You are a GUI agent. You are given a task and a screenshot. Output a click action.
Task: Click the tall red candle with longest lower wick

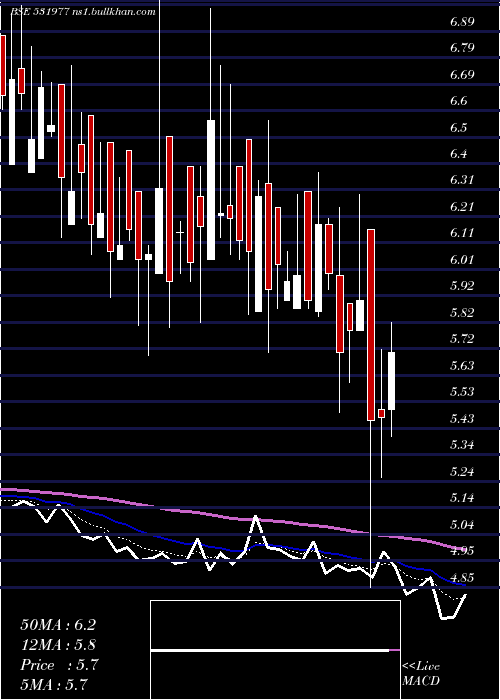tap(371, 325)
